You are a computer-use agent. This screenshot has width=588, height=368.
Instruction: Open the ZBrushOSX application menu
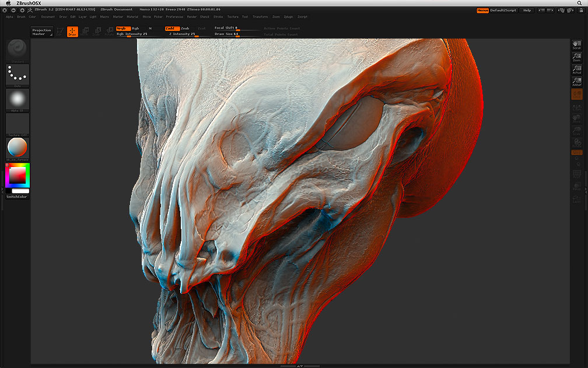point(29,3)
